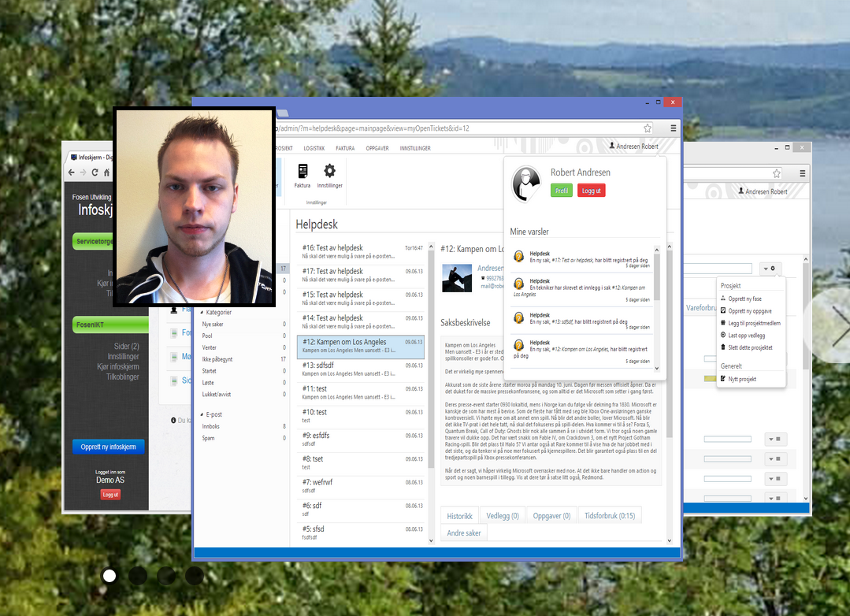Open the gear dropdown in project window

click(x=770, y=269)
